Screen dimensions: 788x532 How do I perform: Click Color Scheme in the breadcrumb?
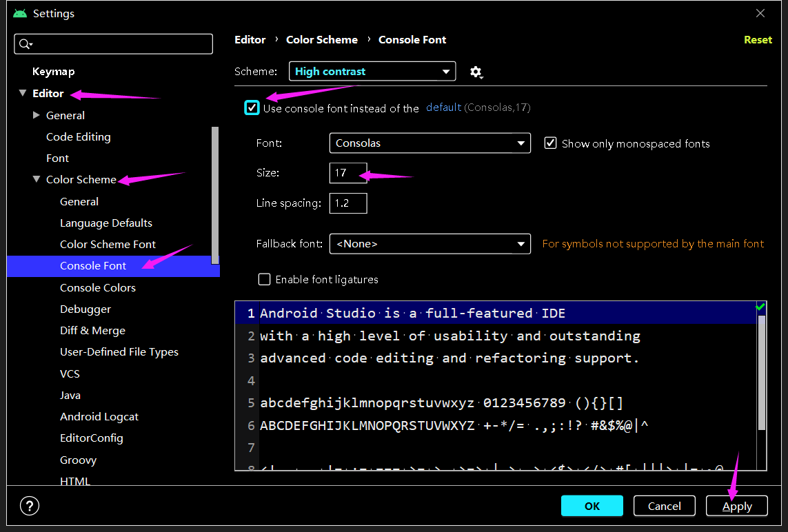point(322,40)
